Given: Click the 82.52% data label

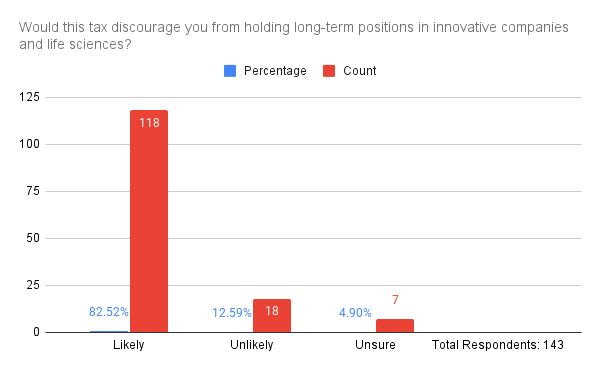Looking at the screenshot, I should [109, 312].
